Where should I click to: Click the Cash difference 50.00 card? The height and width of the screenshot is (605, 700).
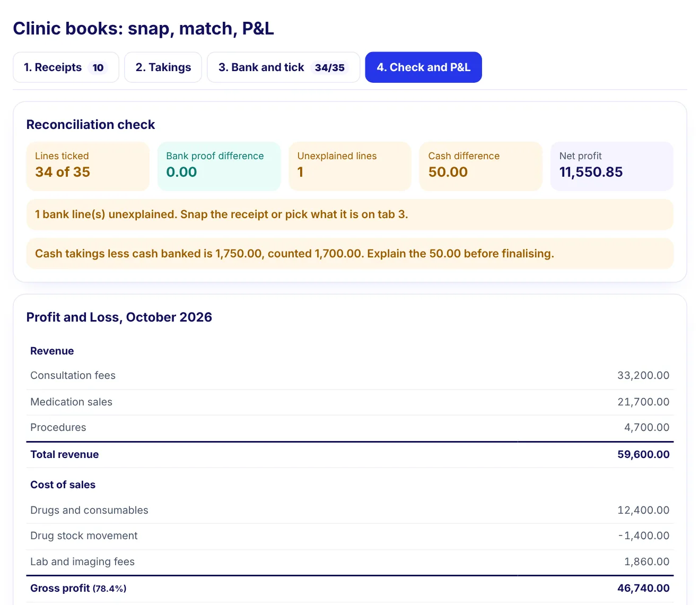click(481, 166)
